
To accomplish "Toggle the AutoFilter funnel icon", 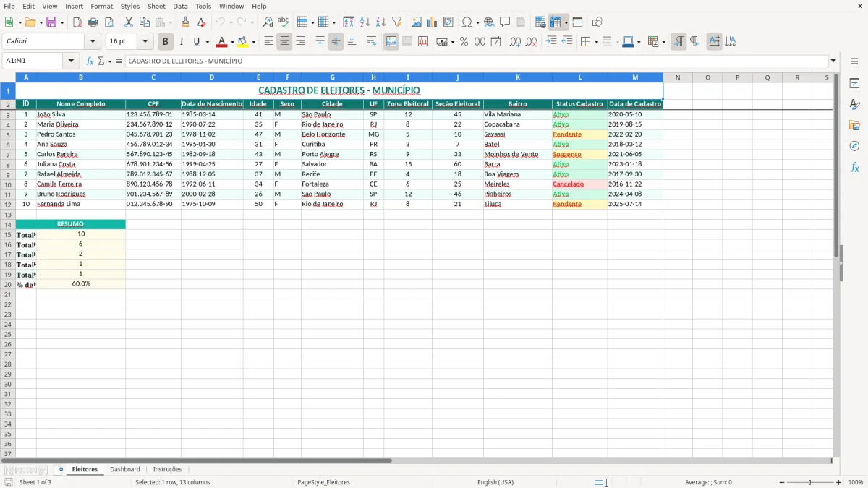I will pyautogui.click(x=397, y=22).
